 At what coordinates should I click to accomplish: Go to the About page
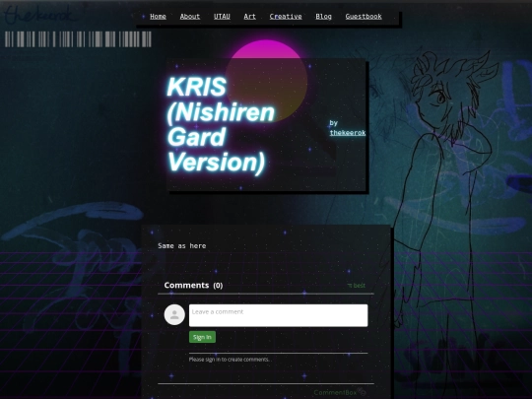click(x=190, y=17)
